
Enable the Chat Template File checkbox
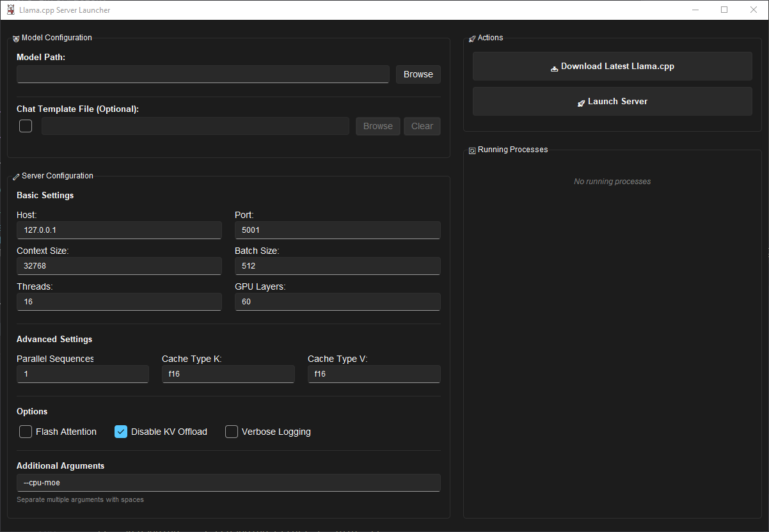coord(26,126)
